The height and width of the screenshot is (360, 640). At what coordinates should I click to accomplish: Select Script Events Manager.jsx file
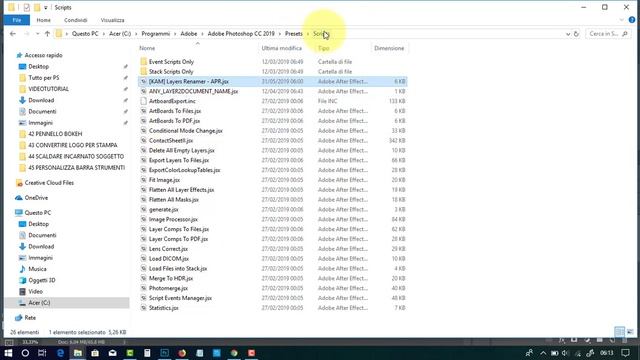[180, 298]
